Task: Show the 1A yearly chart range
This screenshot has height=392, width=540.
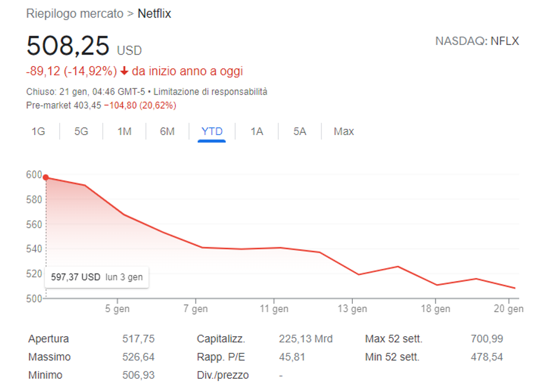Action: [257, 131]
